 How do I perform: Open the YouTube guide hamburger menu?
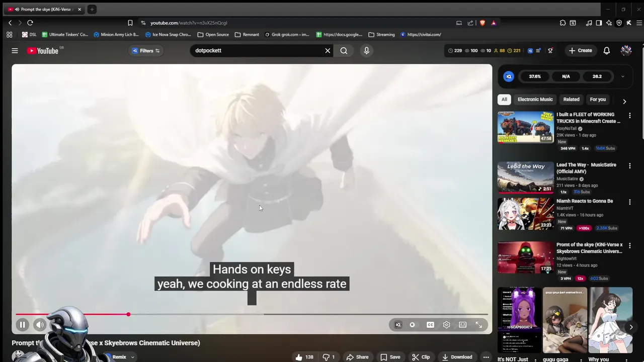coord(15,51)
